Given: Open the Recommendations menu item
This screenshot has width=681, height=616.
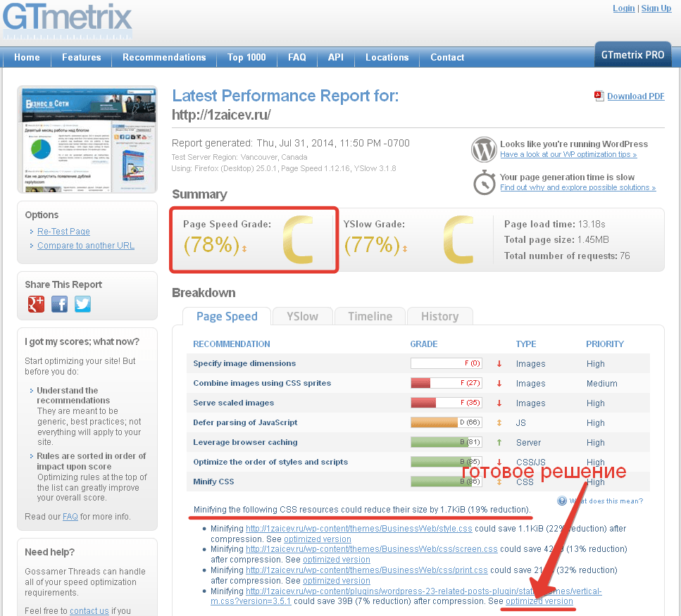Looking at the screenshot, I should tap(164, 58).
